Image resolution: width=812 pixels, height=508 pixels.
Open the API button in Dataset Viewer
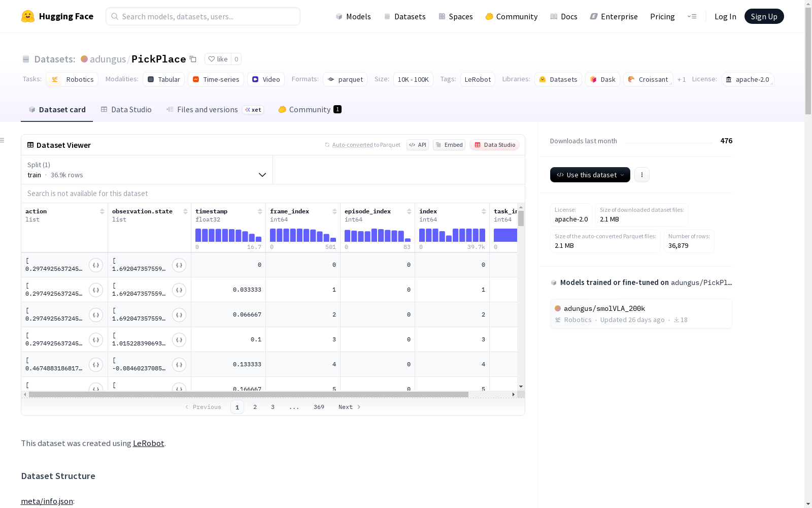point(418,145)
